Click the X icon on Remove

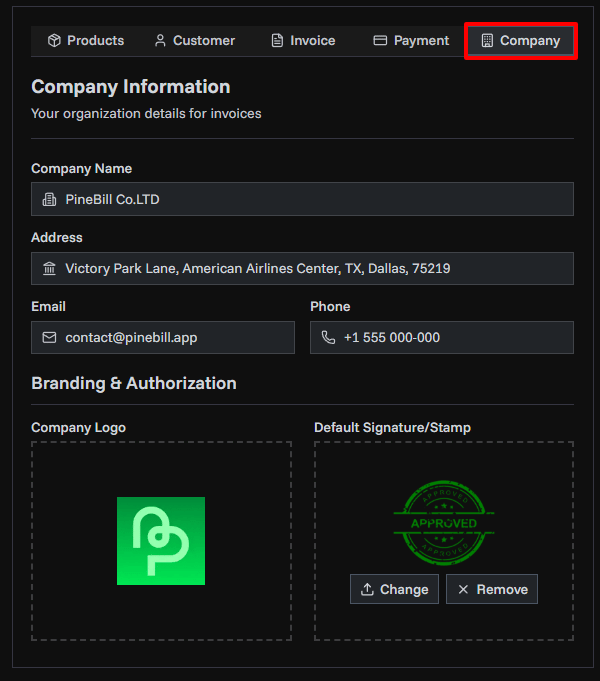click(x=463, y=589)
